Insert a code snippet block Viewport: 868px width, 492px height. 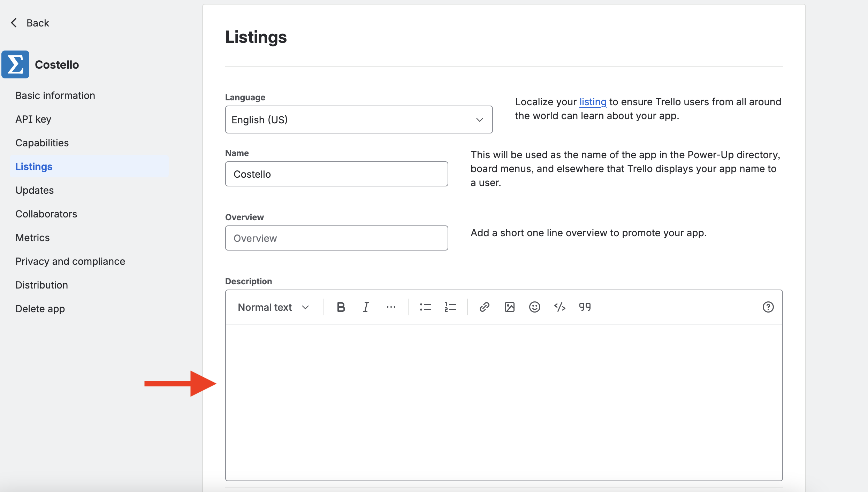[559, 307]
